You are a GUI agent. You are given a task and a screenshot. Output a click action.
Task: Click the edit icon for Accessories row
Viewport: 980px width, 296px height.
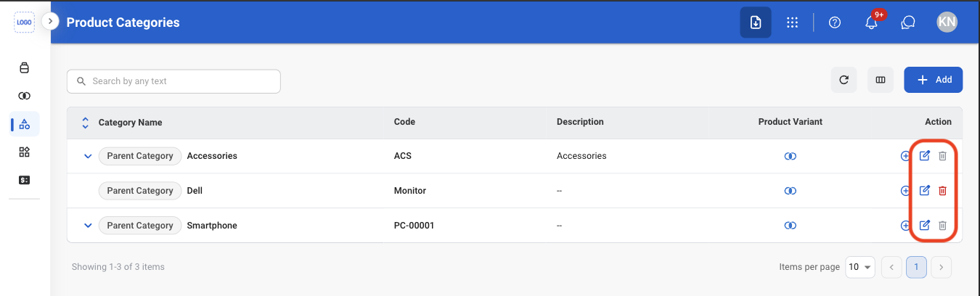click(x=924, y=156)
